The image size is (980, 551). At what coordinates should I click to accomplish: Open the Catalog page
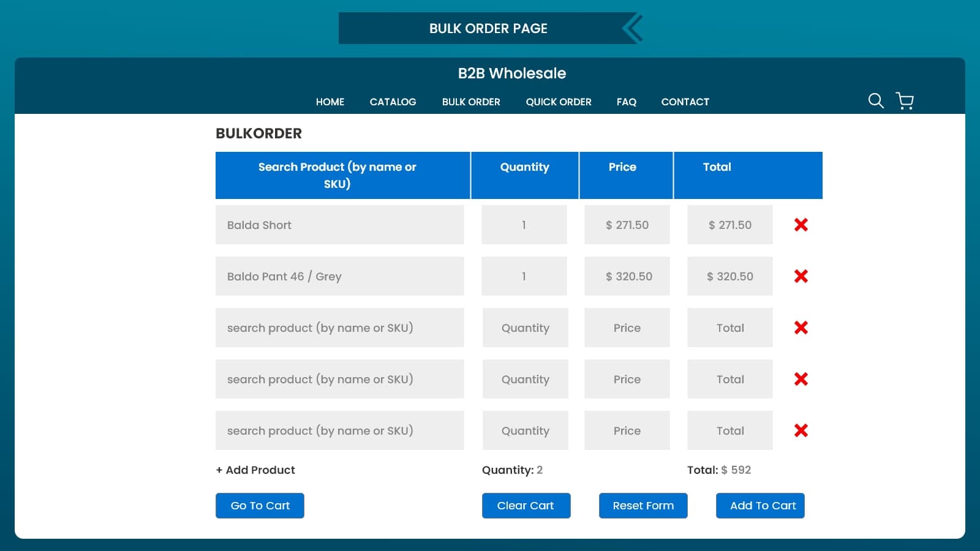[x=393, y=102]
